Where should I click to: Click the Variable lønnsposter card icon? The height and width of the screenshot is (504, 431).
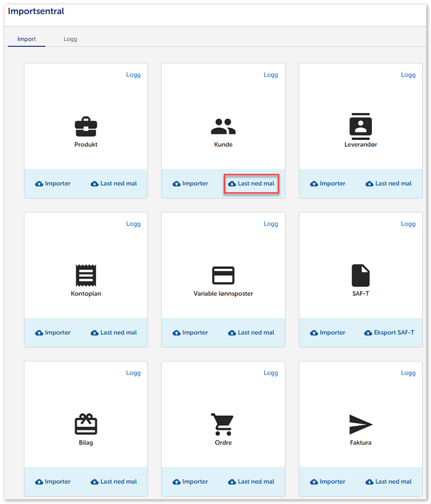click(223, 275)
